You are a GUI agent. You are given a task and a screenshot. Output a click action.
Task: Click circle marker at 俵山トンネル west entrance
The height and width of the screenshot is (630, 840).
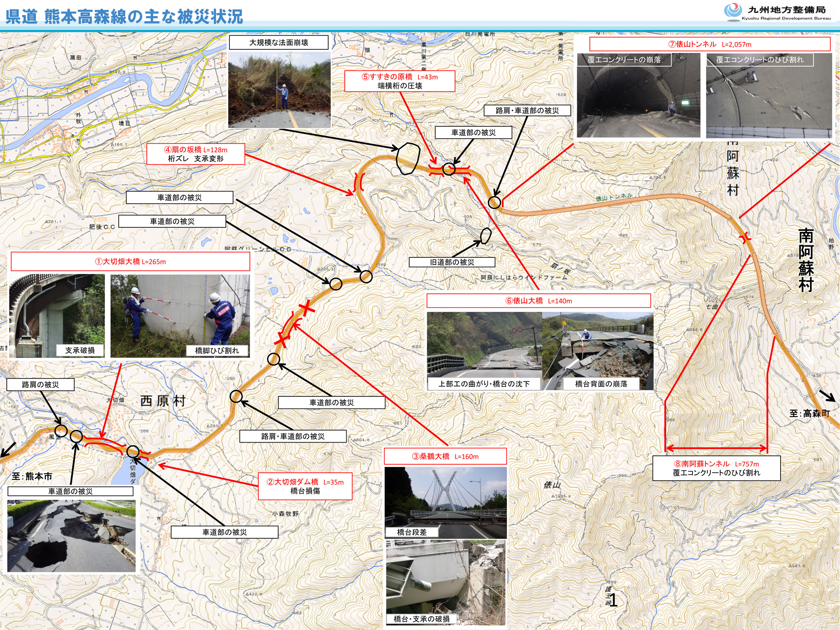coord(494,202)
